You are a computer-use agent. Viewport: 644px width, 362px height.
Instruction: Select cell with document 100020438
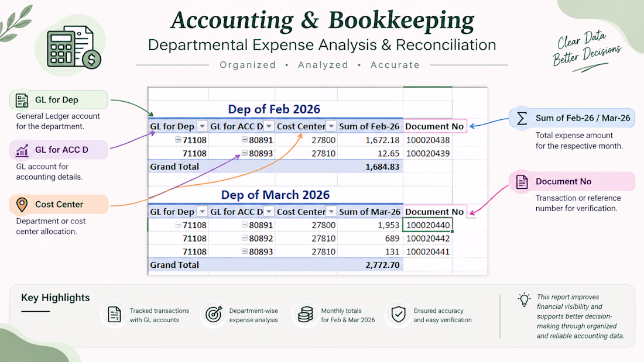pyautogui.click(x=427, y=140)
